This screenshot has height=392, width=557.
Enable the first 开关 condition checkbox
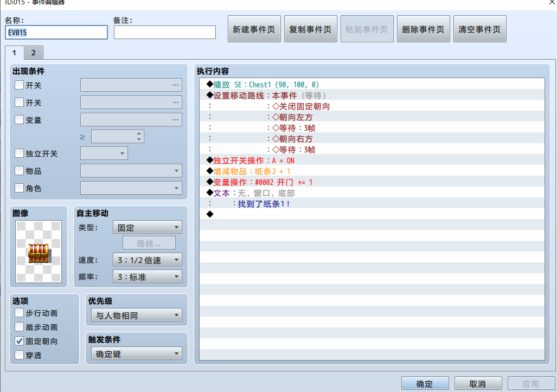pos(19,85)
